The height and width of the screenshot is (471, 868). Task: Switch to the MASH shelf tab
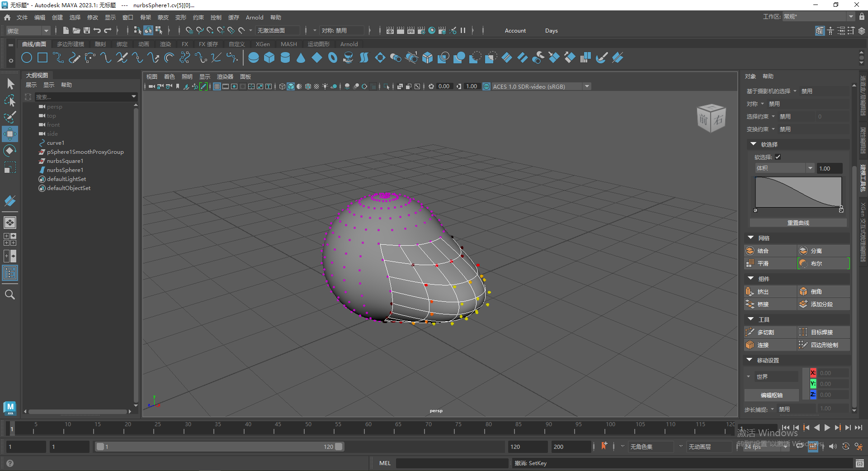click(x=288, y=44)
